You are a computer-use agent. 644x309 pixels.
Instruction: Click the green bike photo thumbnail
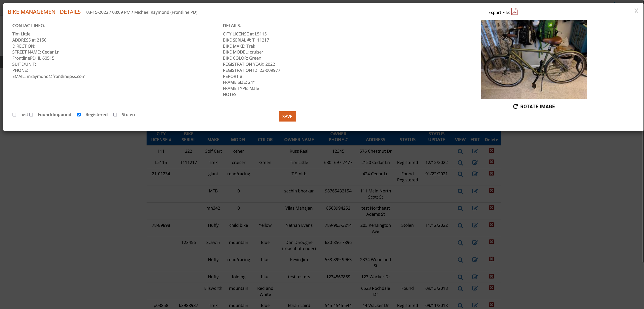pos(534,59)
